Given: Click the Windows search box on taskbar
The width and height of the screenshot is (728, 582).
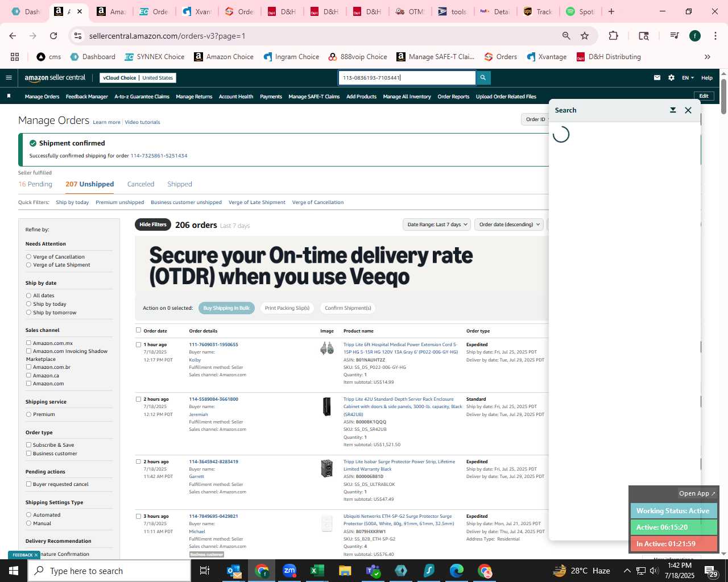Looking at the screenshot, I should [109, 571].
